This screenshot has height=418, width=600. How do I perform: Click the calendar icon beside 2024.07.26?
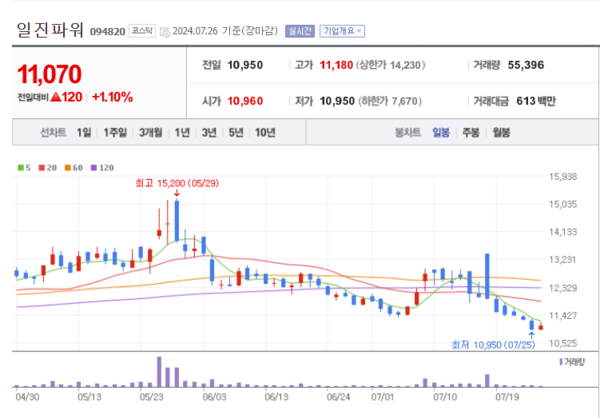165,32
